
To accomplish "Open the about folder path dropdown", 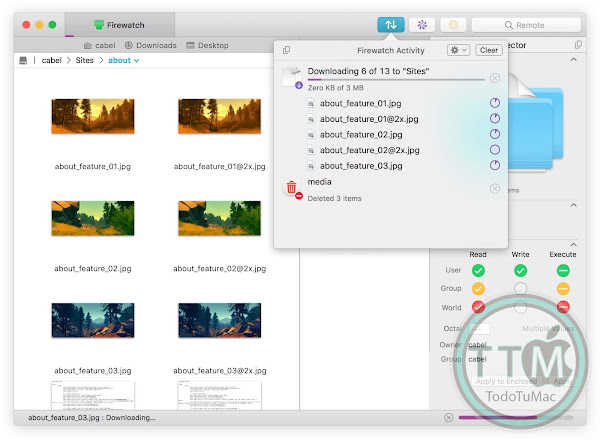I will (x=124, y=60).
